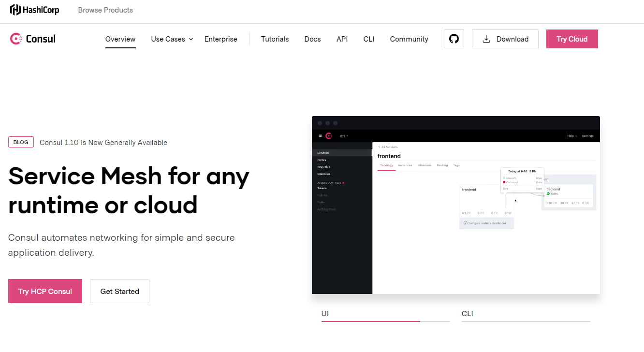This screenshot has width=644, height=352.
Task: Click the pink dot beside ACCESS CONTROLS
Action: tap(343, 183)
